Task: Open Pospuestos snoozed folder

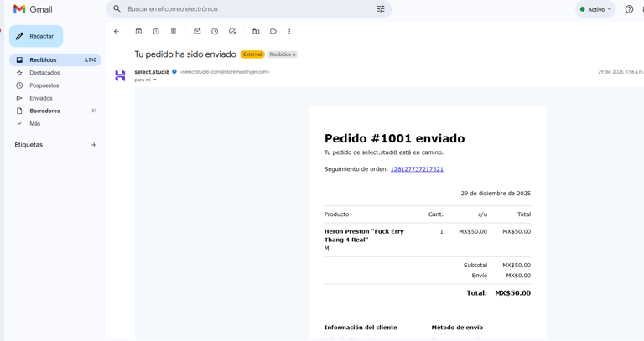Action: tap(44, 85)
